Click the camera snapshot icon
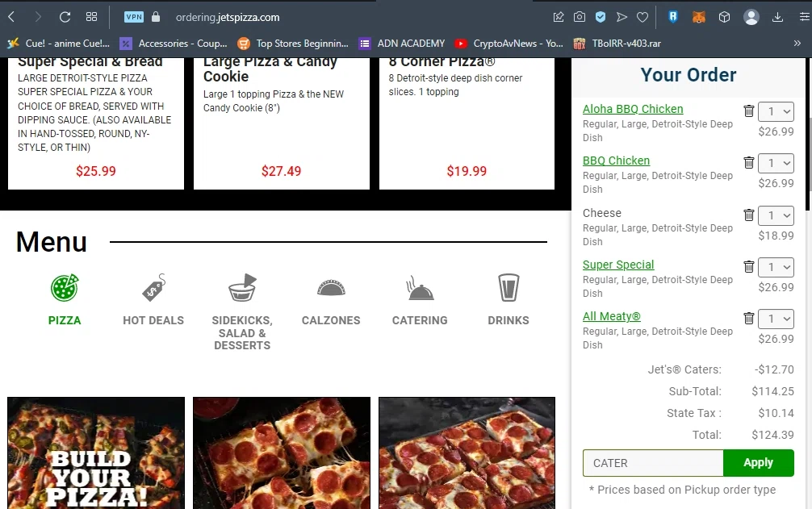 (580, 17)
